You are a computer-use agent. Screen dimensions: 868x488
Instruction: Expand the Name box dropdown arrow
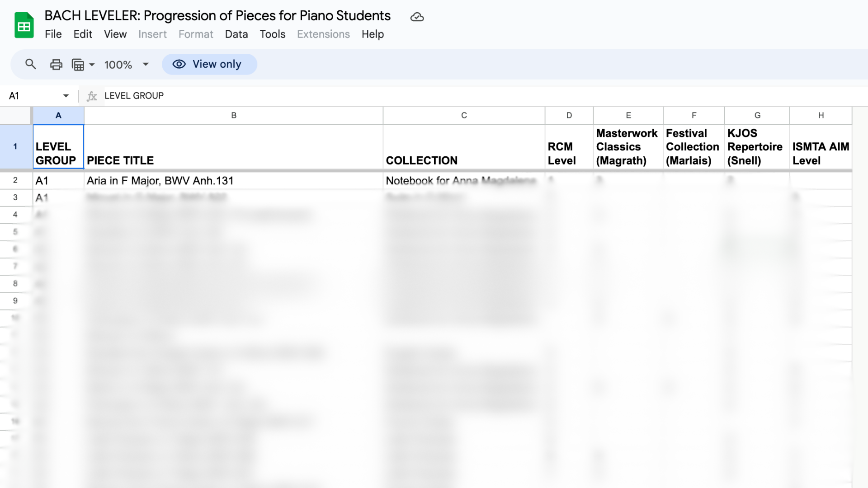point(66,96)
